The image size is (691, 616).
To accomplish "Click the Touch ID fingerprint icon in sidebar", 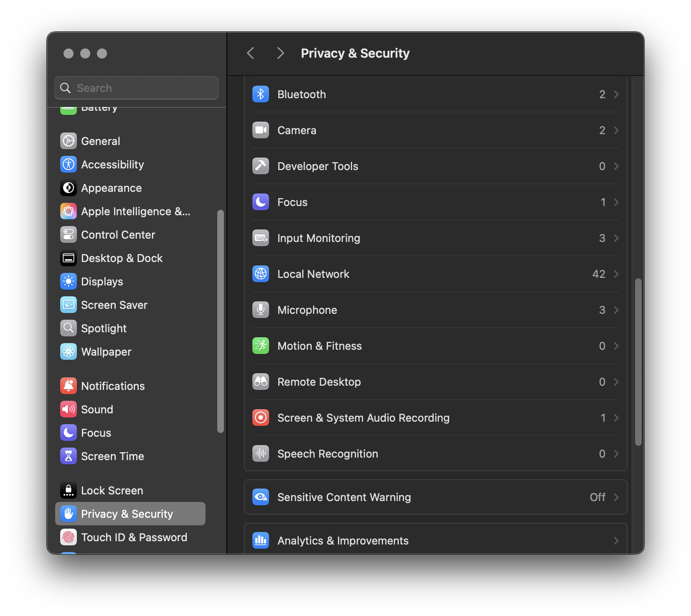I will click(69, 537).
